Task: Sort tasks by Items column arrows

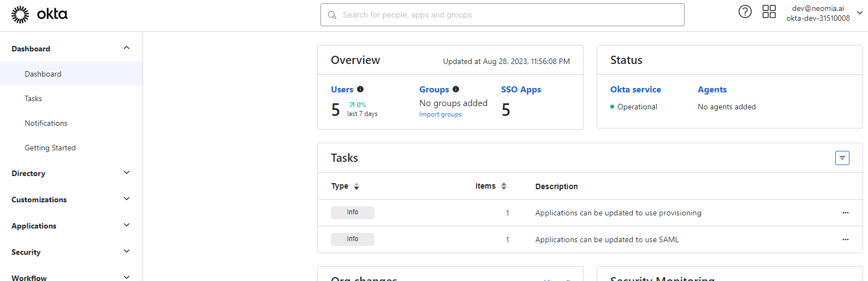Action: pos(504,186)
